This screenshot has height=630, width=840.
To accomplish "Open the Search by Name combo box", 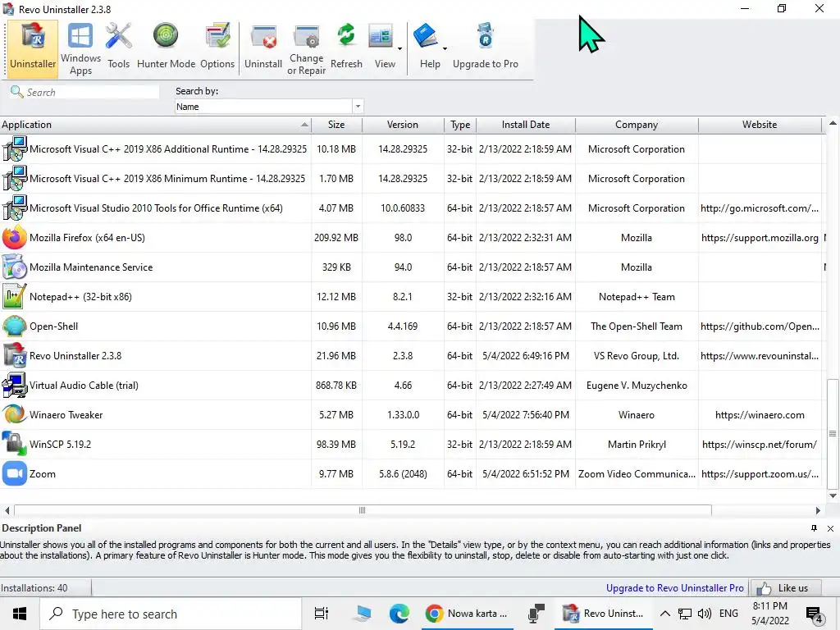I will [x=269, y=107].
